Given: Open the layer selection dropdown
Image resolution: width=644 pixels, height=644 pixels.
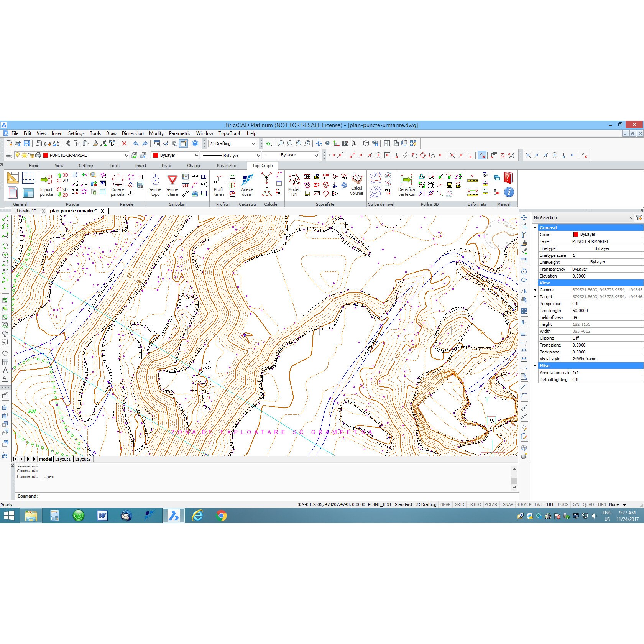Looking at the screenshot, I should (127, 155).
